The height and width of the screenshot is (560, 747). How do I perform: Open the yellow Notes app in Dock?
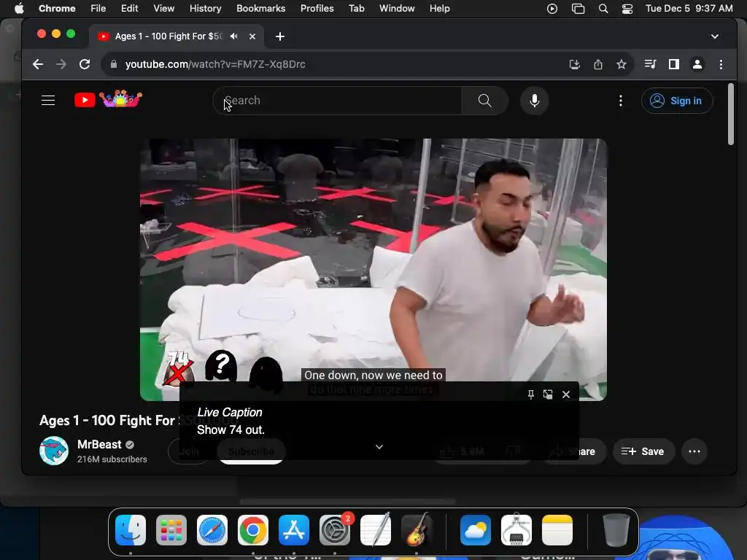(x=557, y=530)
